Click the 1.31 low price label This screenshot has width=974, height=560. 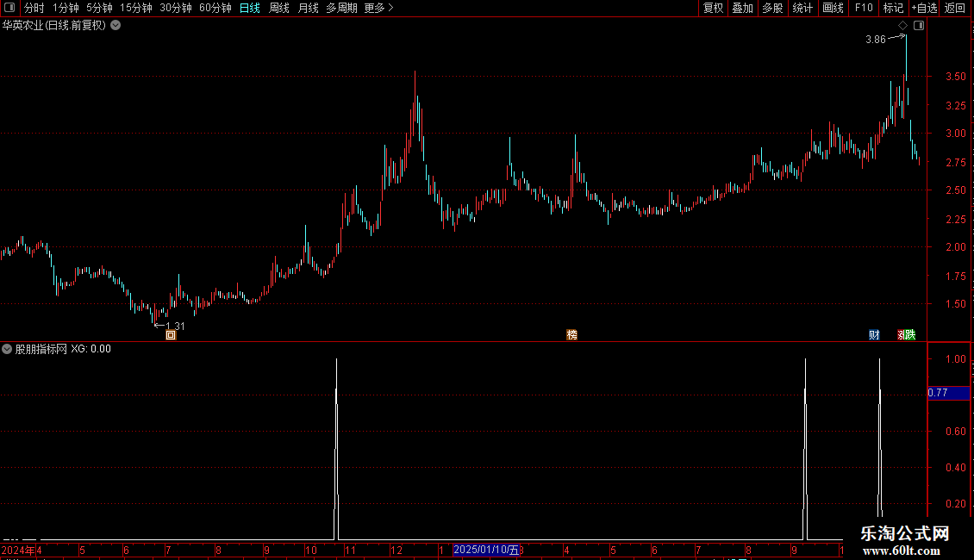coord(175,326)
